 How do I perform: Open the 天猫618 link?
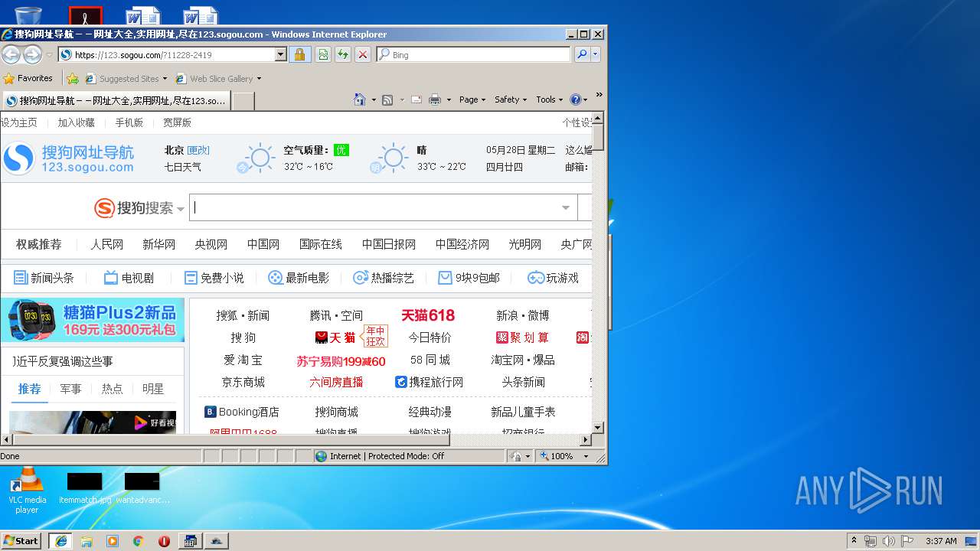(x=428, y=315)
